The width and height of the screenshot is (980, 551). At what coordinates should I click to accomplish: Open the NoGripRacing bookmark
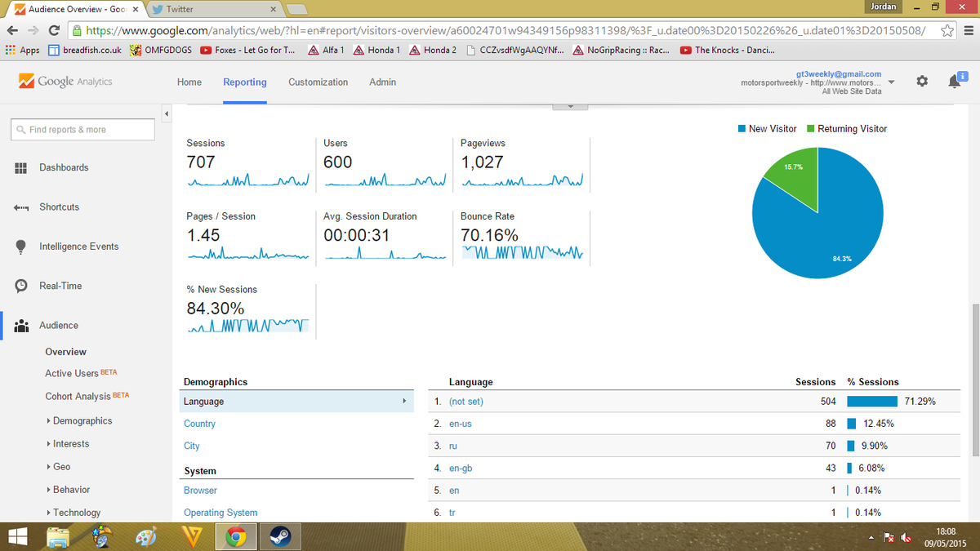click(621, 50)
